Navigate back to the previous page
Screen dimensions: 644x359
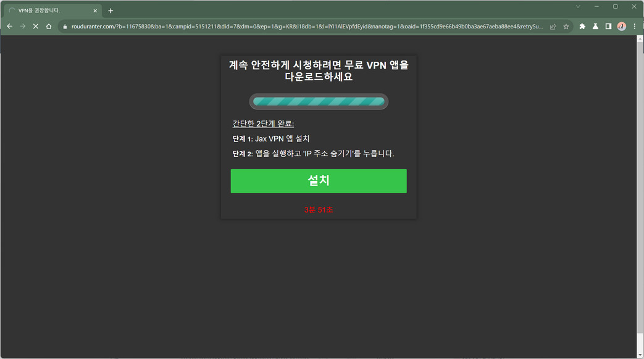pos(9,27)
